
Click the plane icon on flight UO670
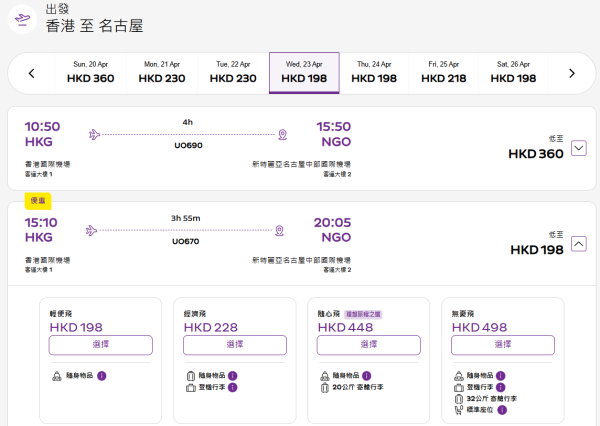91,230
